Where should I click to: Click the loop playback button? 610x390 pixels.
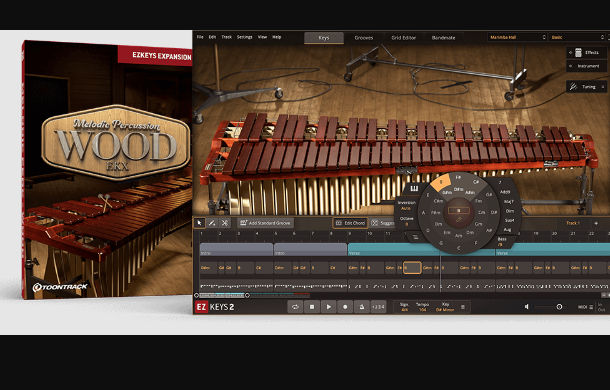[x=295, y=307]
